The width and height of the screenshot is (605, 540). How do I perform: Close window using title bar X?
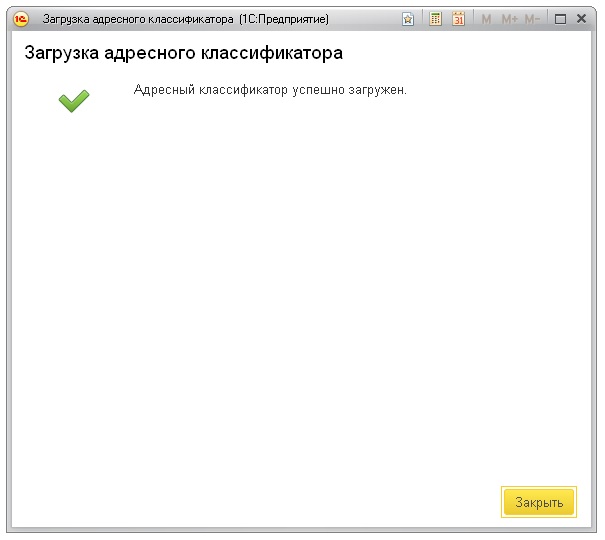581,19
